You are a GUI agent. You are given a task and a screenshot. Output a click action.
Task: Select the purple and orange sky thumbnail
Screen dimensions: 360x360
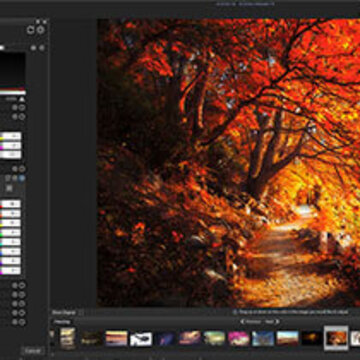[190, 338]
